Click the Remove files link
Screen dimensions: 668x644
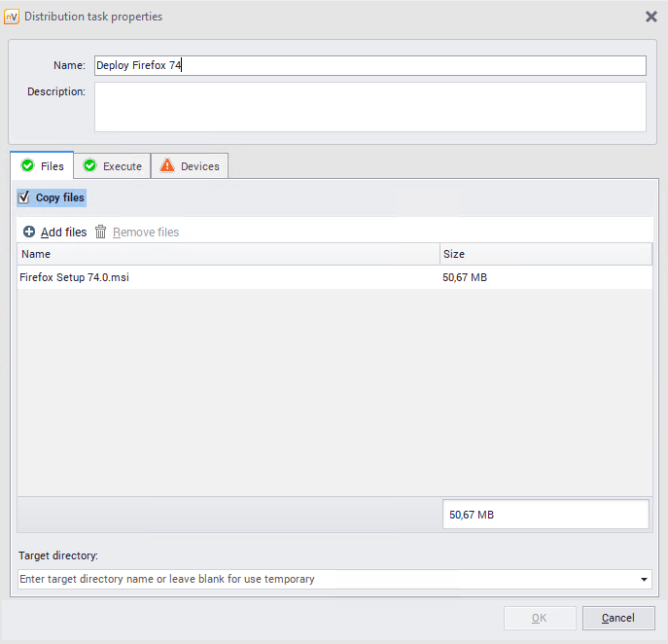(x=146, y=233)
